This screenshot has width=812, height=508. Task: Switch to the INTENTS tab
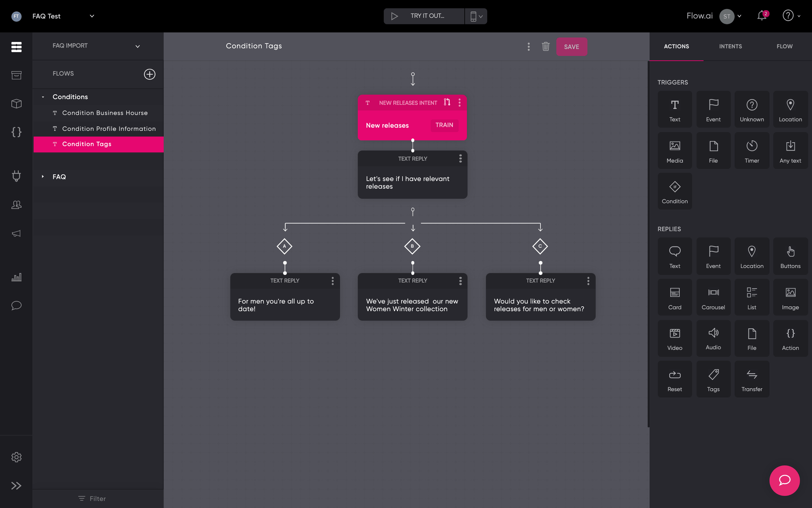pyautogui.click(x=730, y=46)
